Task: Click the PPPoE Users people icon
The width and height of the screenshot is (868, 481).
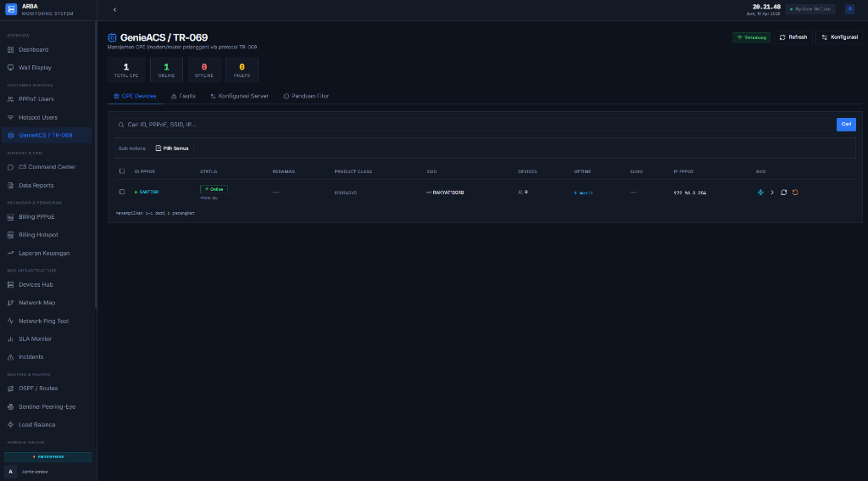Action: tap(10, 99)
